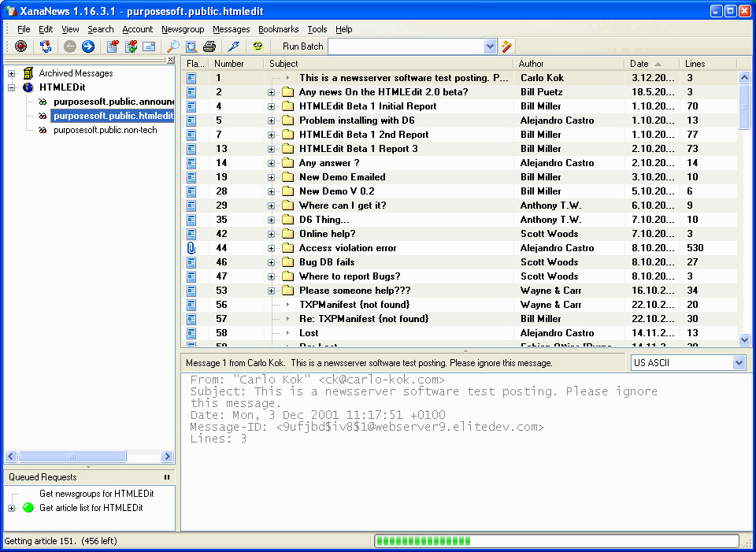Open the Newsgroup menu
756x552 pixels.
[x=183, y=29]
